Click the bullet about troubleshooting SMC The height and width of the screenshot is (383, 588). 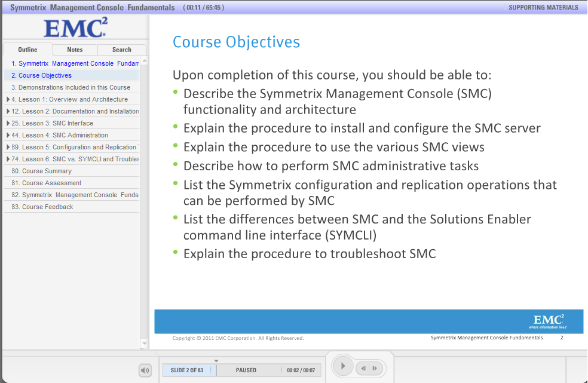click(310, 254)
